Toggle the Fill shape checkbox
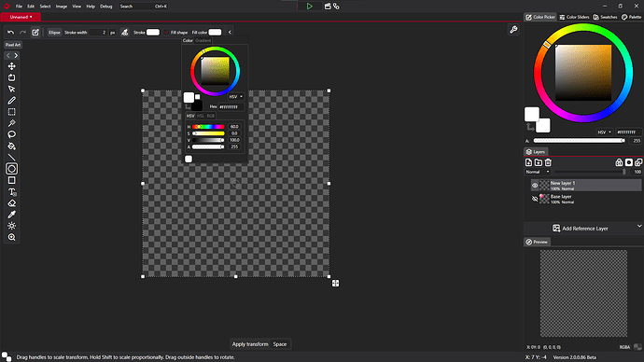This screenshot has height=362, width=644. click(x=166, y=33)
